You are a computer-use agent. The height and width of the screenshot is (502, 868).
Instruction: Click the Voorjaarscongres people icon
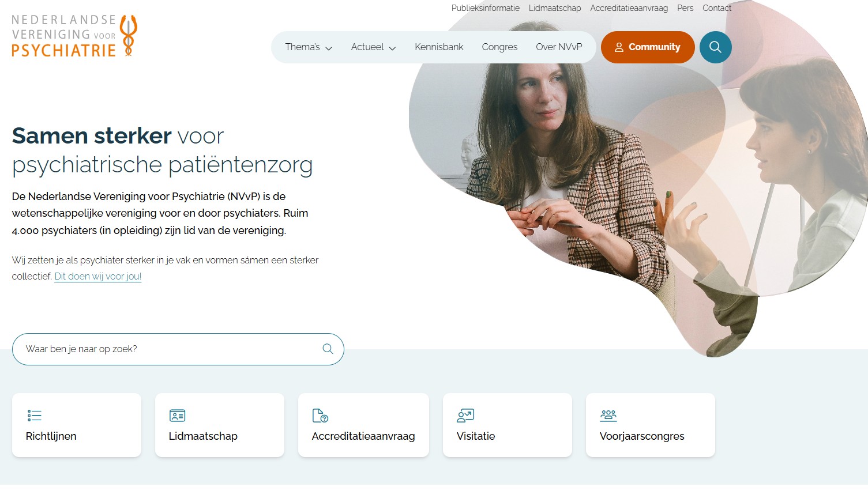coord(608,416)
